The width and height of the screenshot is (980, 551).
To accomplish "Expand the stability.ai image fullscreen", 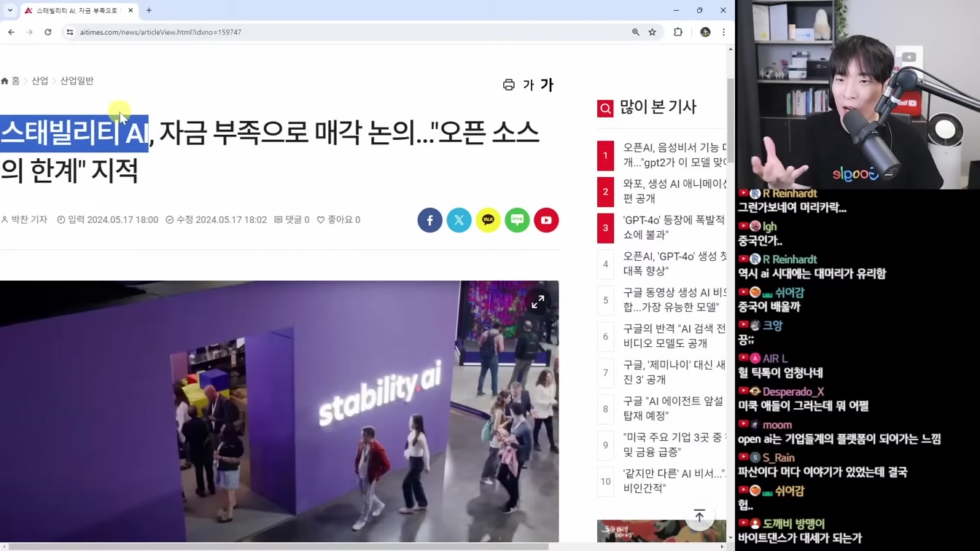I will [538, 302].
